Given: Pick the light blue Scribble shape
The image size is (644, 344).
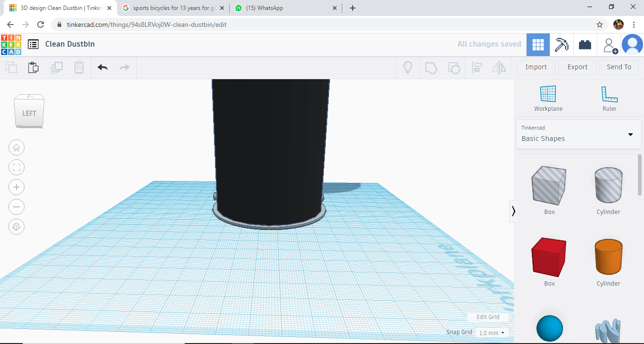Looking at the screenshot, I should tap(608, 330).
